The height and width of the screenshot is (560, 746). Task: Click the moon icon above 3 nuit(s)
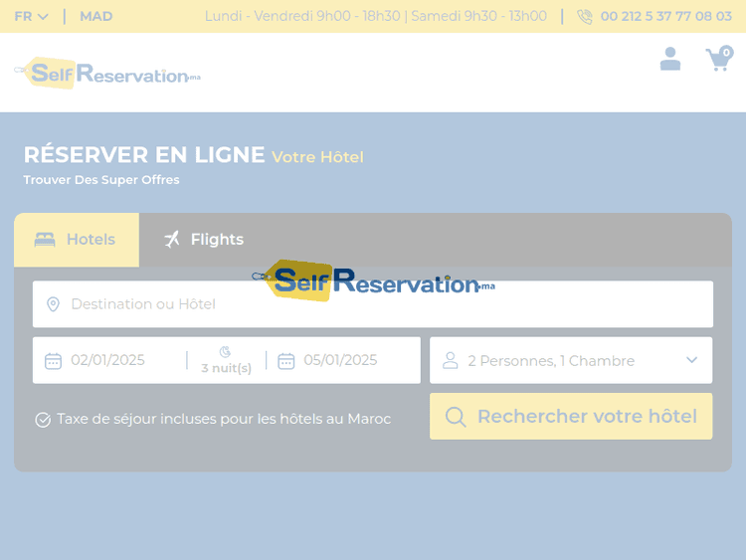click(225, 351)
